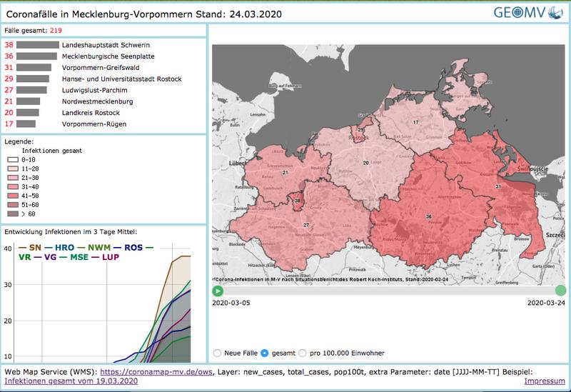The image size is (571, 392).
Task: Click the 0-10 legend color swatch
Action: point(12,160)
